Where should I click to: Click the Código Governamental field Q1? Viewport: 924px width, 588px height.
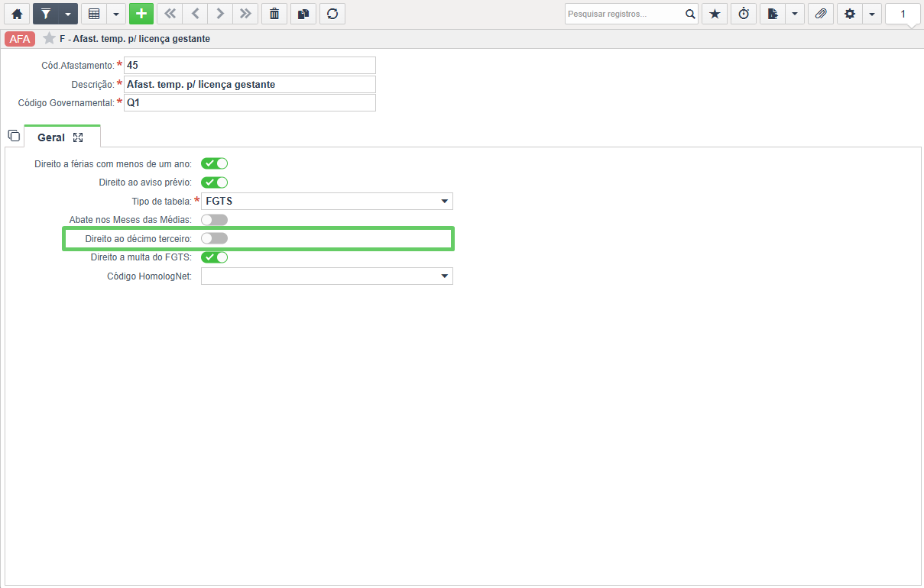pyautogui.click(x=250, y=103)
